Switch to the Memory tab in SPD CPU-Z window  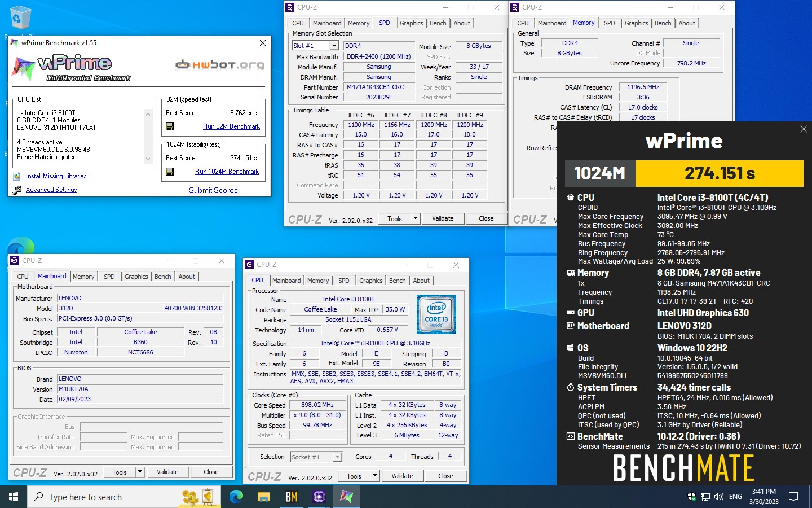tap(359, 23)
